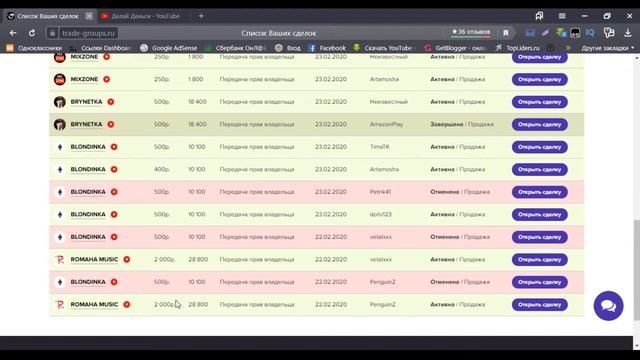Image resolution: width=640 pixels, height=360 pixels.
Task: Open the GetBlogger bookmark
Action: pos(455,48)
